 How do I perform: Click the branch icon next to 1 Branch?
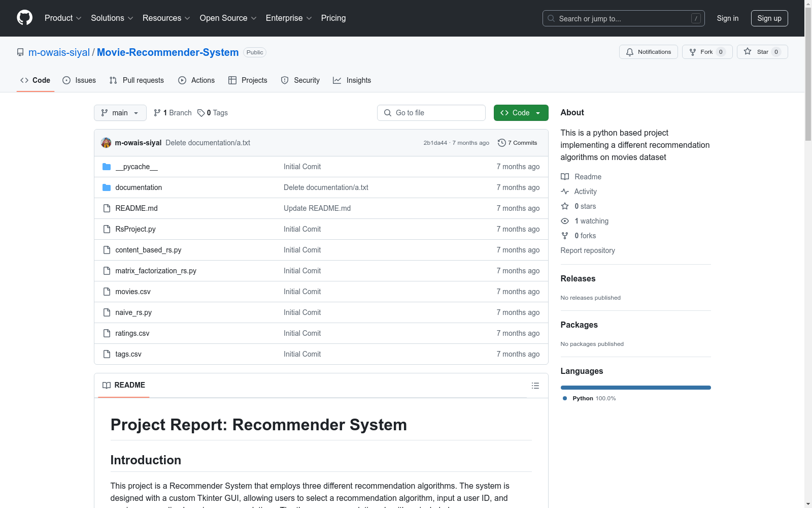pos(157,113)
